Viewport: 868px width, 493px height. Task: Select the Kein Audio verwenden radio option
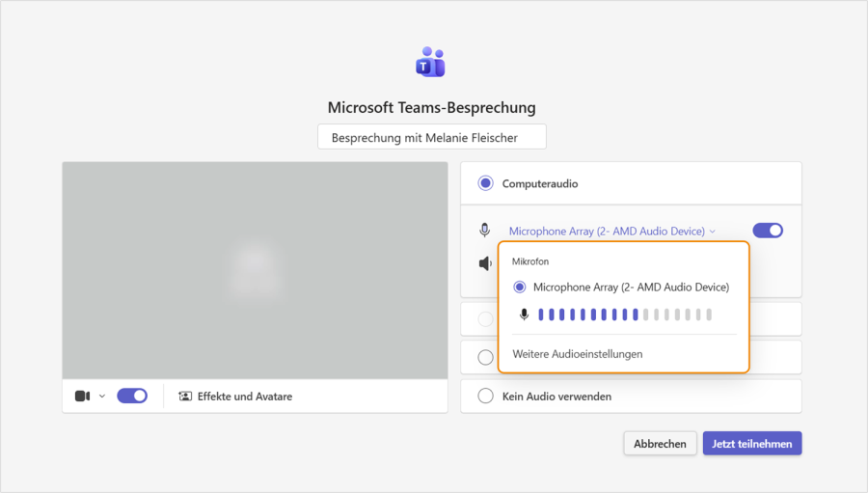(x=485, y=397)
